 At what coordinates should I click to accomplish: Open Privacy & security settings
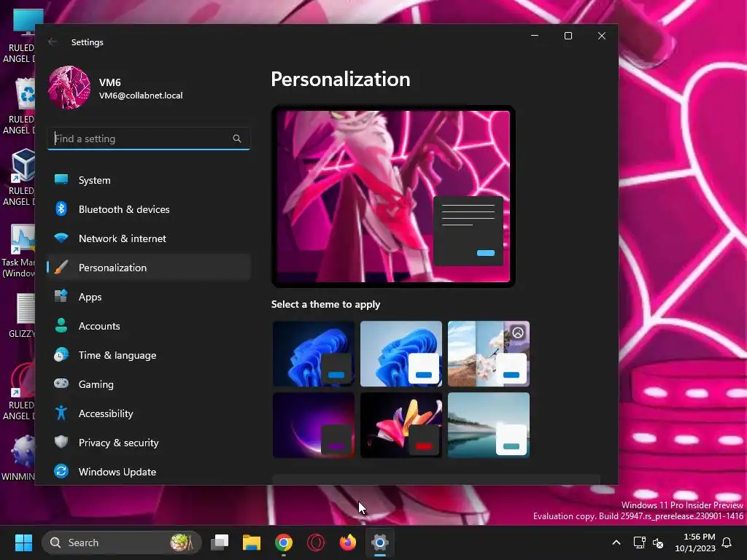point(149,443)
